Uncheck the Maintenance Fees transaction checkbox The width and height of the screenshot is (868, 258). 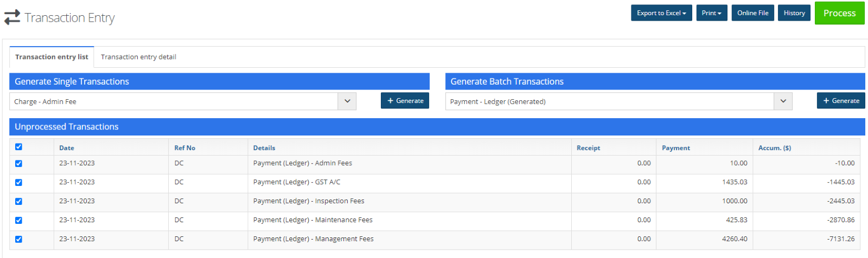pyautogui.click(x=18, y=221)
